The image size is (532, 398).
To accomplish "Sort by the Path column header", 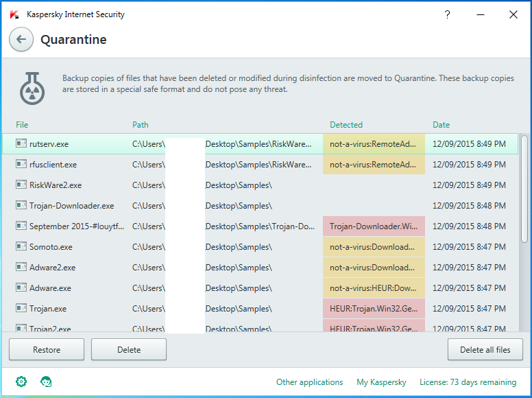I will (141, 125).
